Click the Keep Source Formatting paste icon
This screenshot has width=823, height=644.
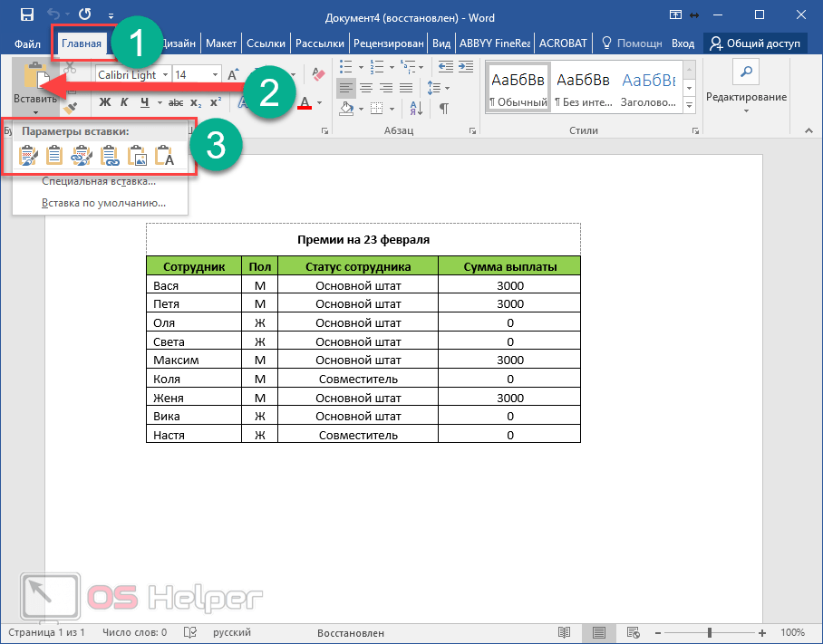pyautogui.click(x=29, y=158)
